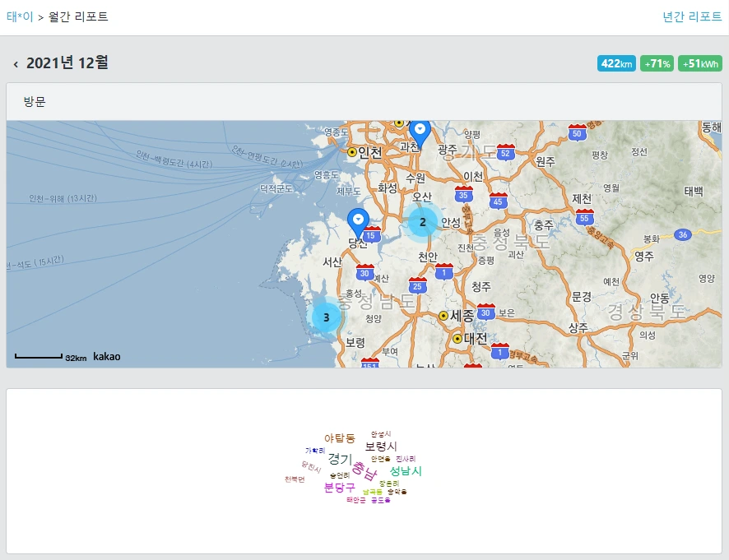Open the cluster marker labeled 3
Image resolution: width=729 pixels, height=560 pixels.
pos(327,317)
